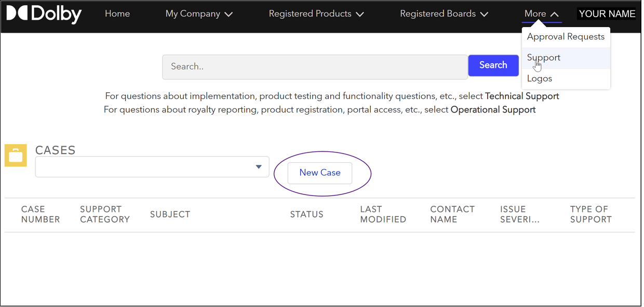The height and width of the screenshot is (307, 644).
Task: Collapse the More navigation menu
Action: point(541,13)
